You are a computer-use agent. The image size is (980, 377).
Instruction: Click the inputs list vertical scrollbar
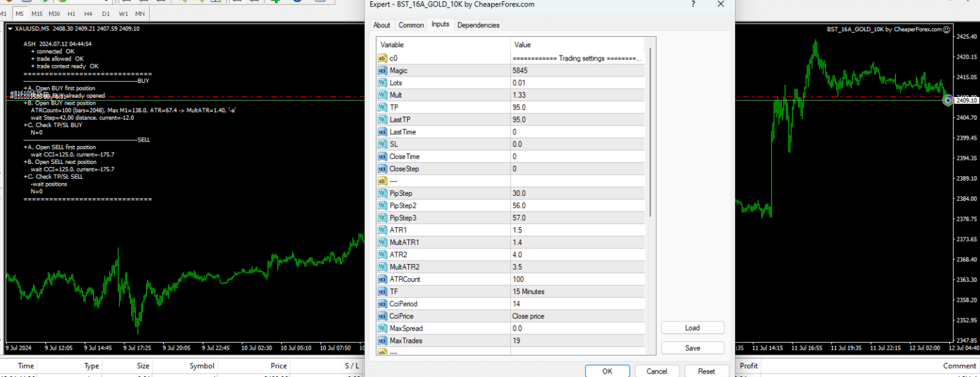650,133
